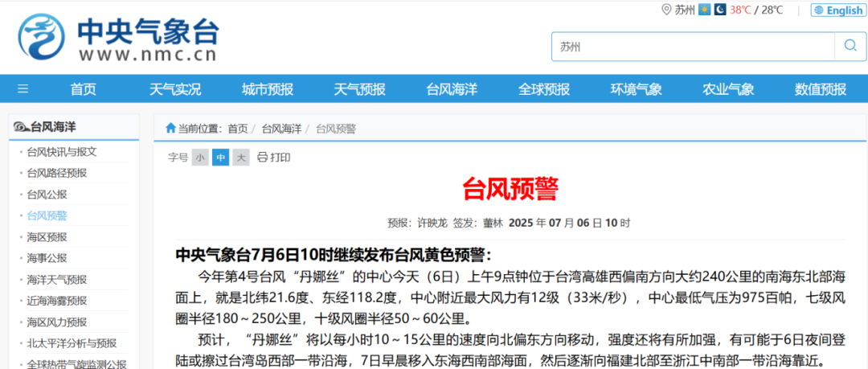Image resolution: width=868 pixels, height=369 pixels.
Task: Click the location pin icon beside 苏州
Action: click(x=665, y=10)
